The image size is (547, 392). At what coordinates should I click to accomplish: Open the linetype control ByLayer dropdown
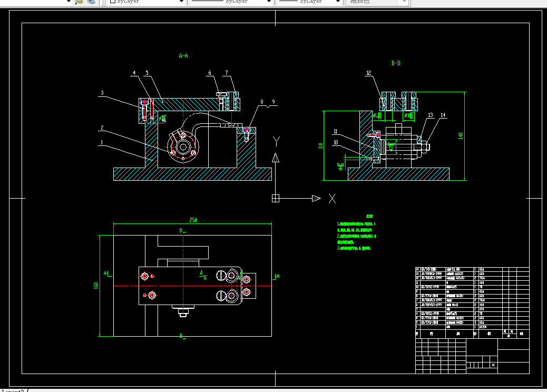[231, 2]
